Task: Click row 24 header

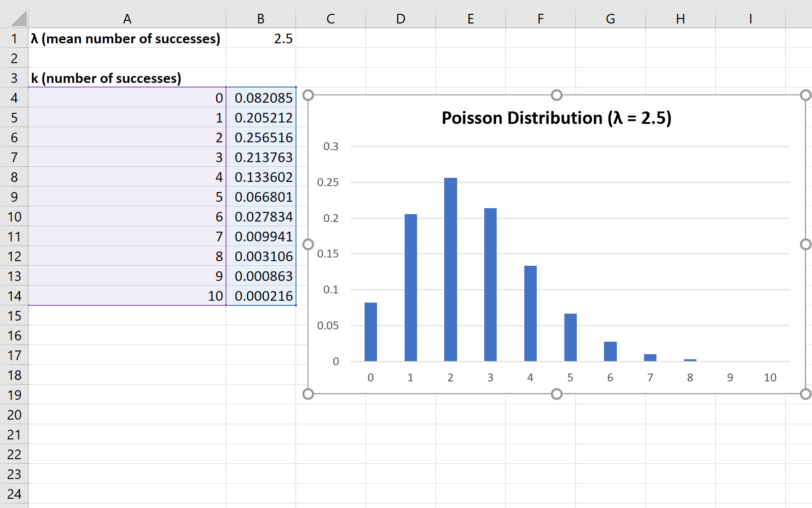Action: point(14,494)
